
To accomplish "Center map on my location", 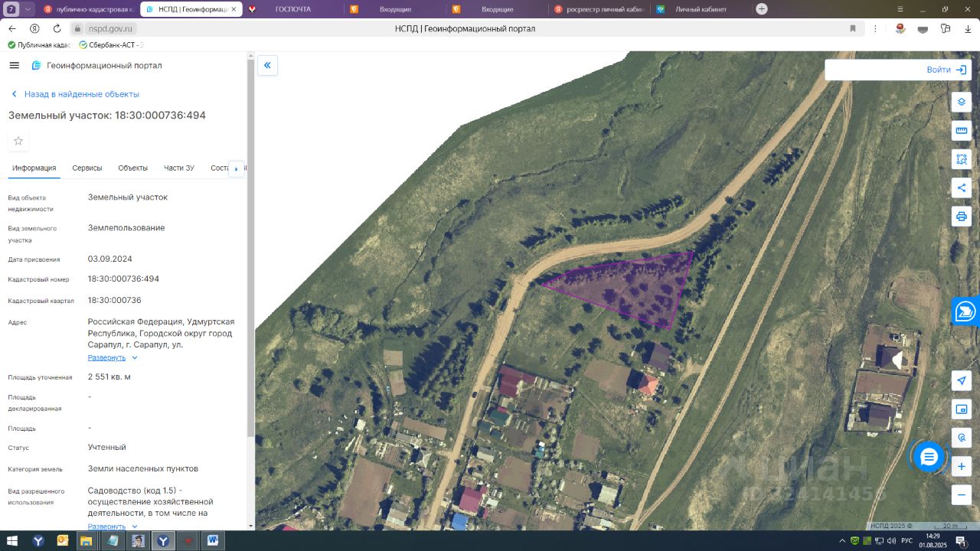I will [962, 381].
